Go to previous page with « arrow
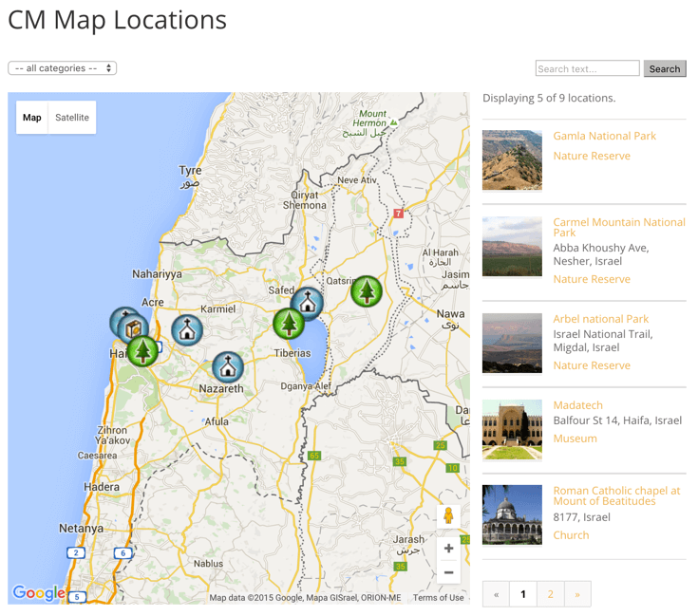Screen dimensions: 698x616 coord(496,594)
